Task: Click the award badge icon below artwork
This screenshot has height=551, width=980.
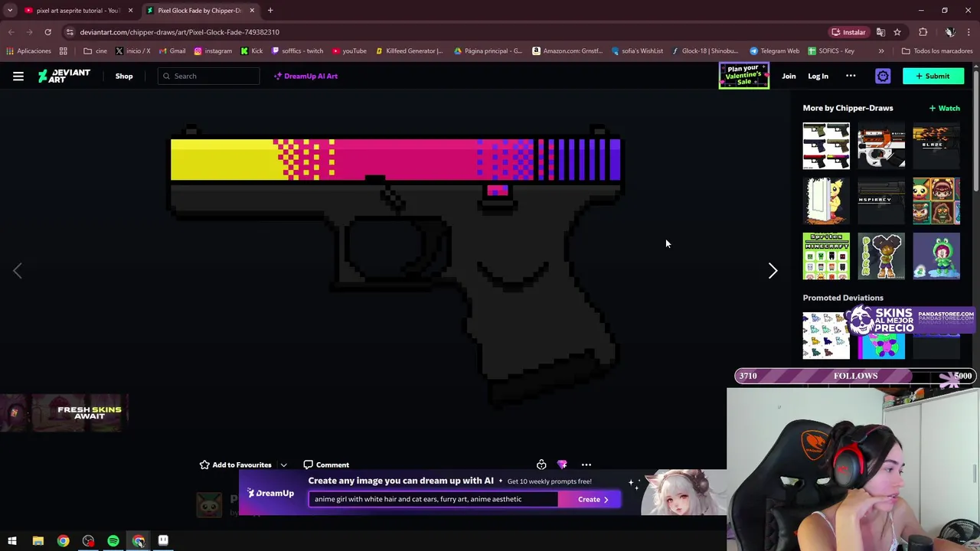Action: tap(541, 465)
